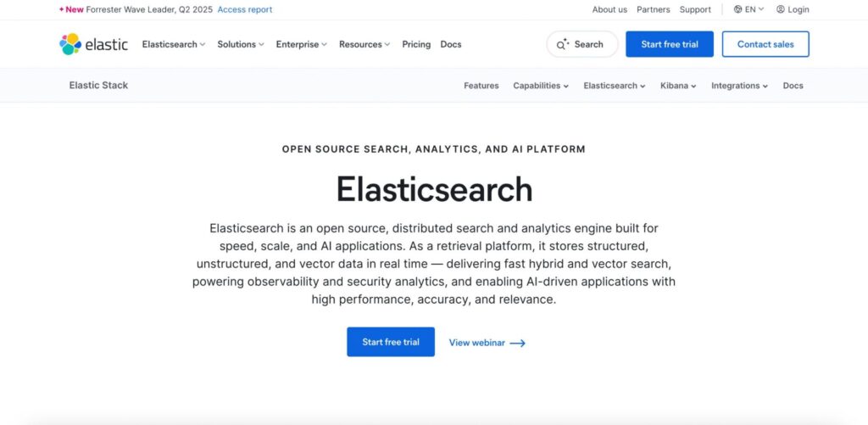Open the Partners link
Viewport: 868px width, 425px height.
pos(654,9)
